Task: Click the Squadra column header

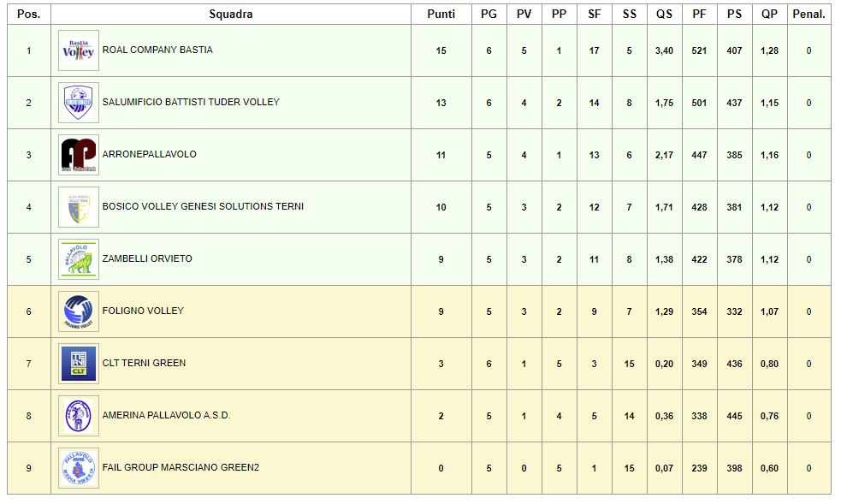Action: [x=231, y=14]
